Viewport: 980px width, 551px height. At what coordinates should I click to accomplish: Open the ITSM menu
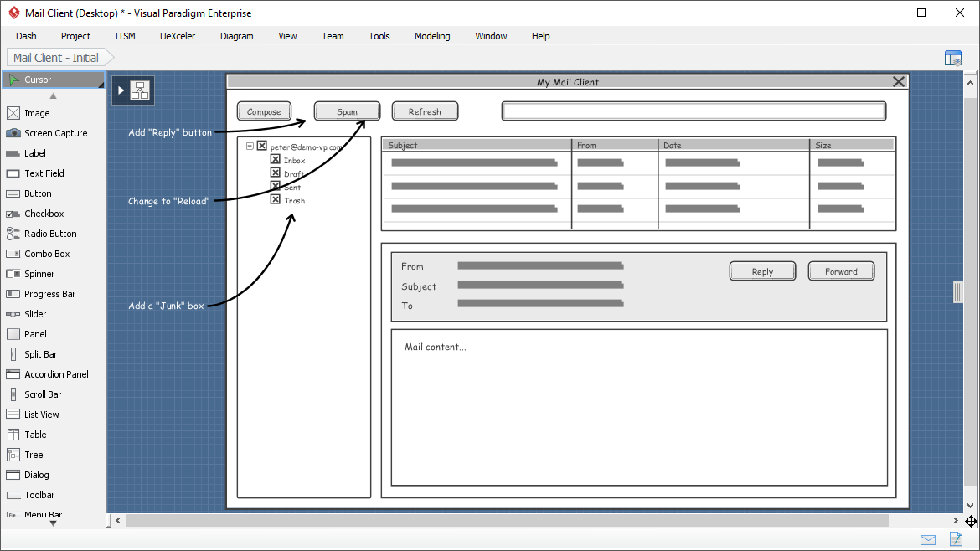(x=125, y=36)
